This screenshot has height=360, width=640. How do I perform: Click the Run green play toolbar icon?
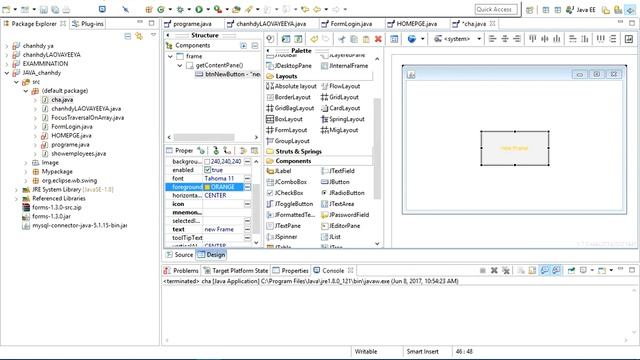(199, 9)
